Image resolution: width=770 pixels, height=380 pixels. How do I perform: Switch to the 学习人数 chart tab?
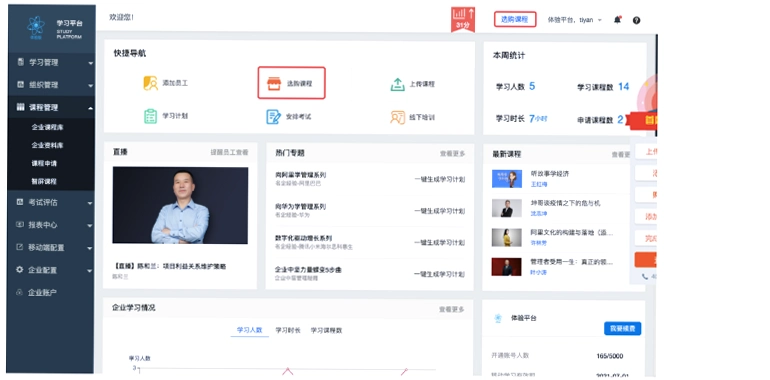[249, 330]
